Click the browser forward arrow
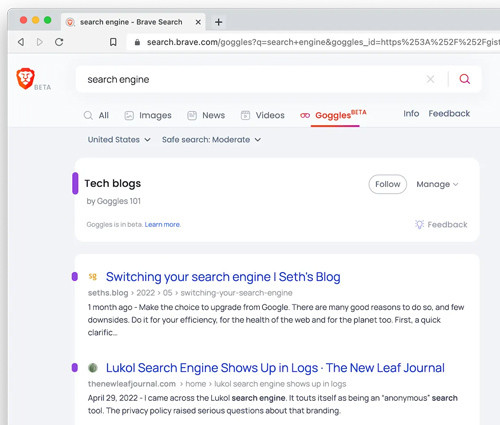500x425 pixels. [x=40, y=42]
